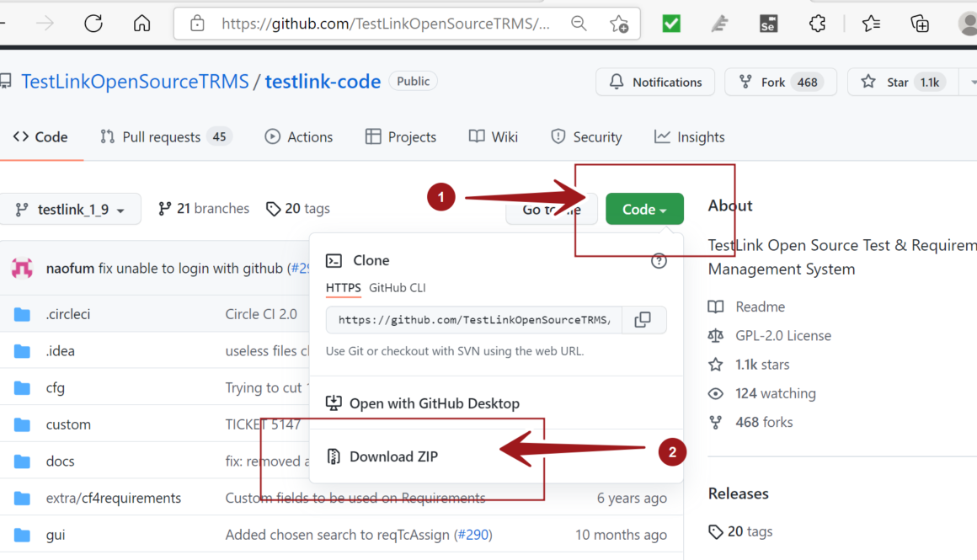Viewport: 977px width, 560px height.
Task: Click the browser refresh icon
Action: coord(93,24)
